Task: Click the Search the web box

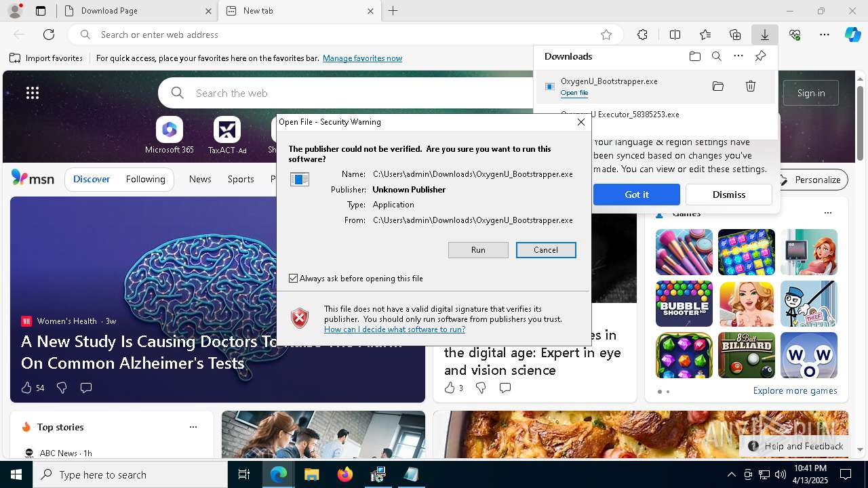Action: [x=346, y=93]
